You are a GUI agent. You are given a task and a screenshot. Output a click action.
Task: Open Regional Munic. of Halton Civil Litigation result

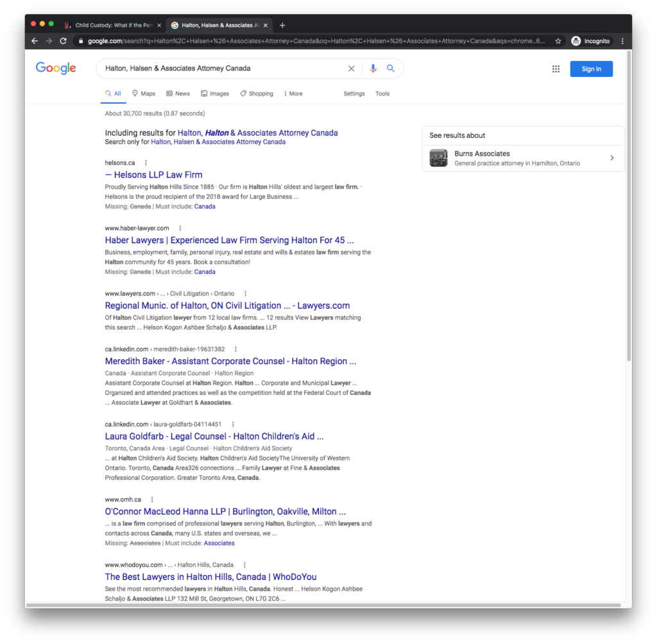pyautogui.click(x=227, y=305)
